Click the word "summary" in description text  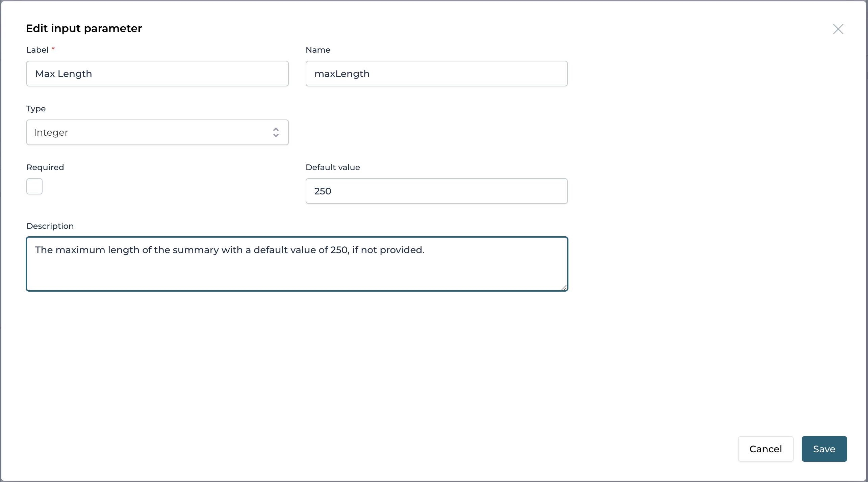tap(196, 250)
